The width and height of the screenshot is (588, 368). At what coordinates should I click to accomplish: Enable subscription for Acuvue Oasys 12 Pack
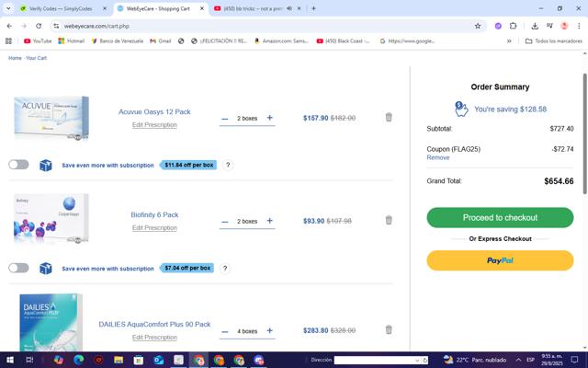click(18, 165)
